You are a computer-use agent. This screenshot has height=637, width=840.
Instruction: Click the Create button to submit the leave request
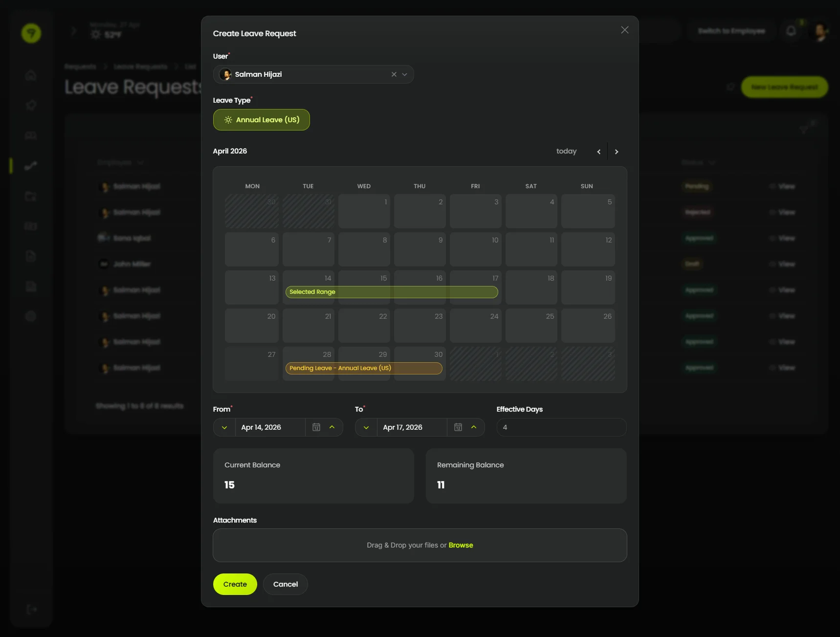[235, 584]
